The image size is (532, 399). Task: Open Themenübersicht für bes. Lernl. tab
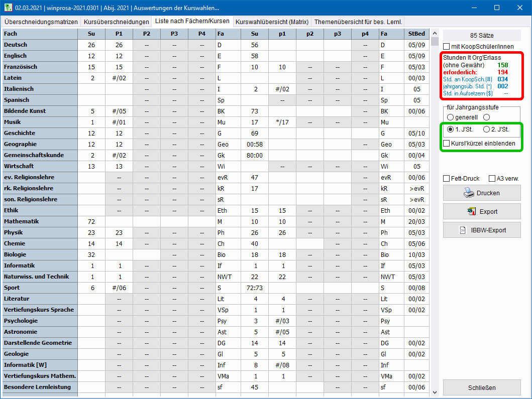coord(358,22)
